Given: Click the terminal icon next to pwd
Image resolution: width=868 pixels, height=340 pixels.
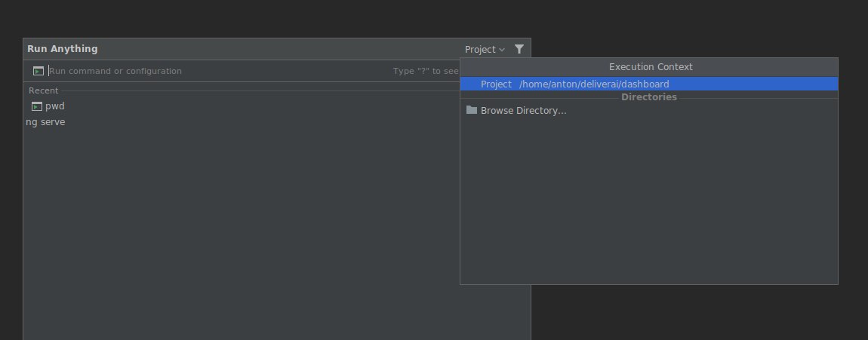Looking at the screenshot, I should (37, 106).
